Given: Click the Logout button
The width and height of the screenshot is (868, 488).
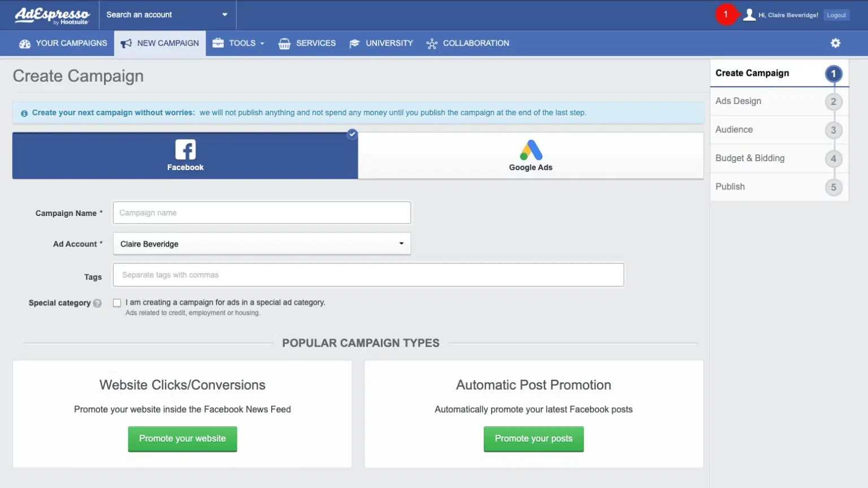Looking at the screenshot, I should [x=836, y=15].
